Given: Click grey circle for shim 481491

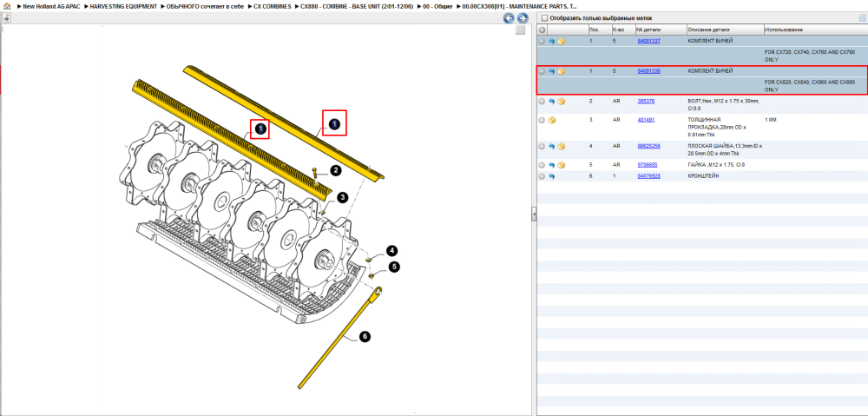Looking at the screenshot, I should coord(542,120).
